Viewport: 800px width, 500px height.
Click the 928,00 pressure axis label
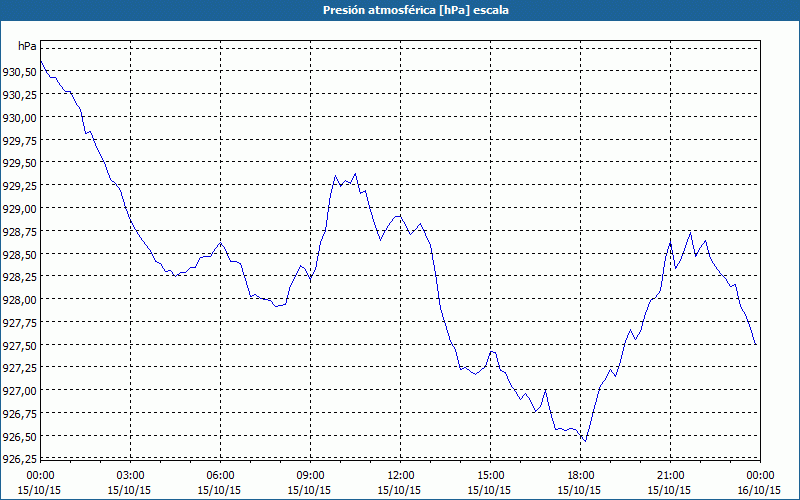19,299
